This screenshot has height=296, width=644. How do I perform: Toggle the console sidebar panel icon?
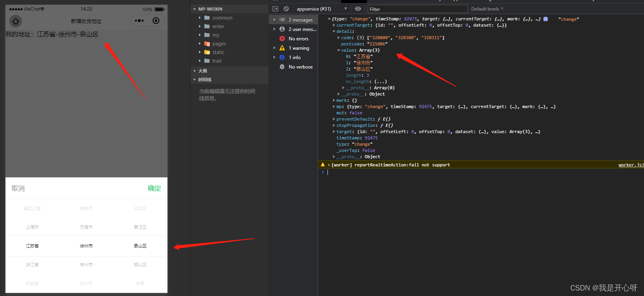point(275,9)
